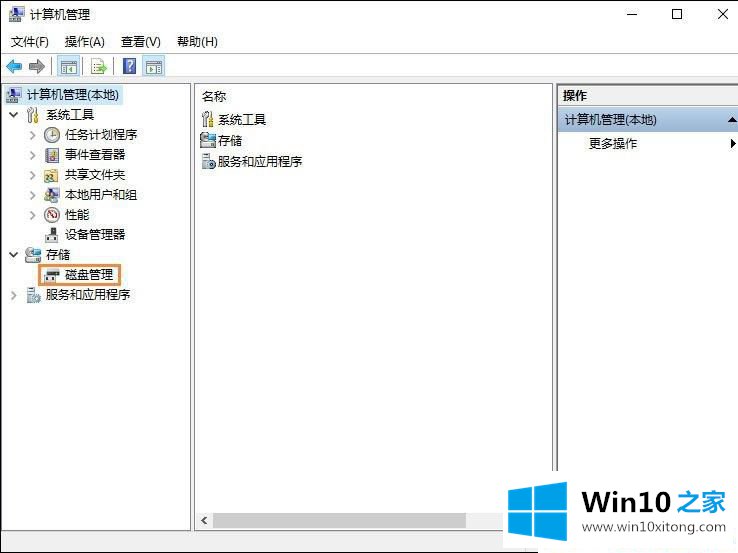738x553 pixels.
Task: Click the 事件查看器 icon
Action: pos(52,155)
